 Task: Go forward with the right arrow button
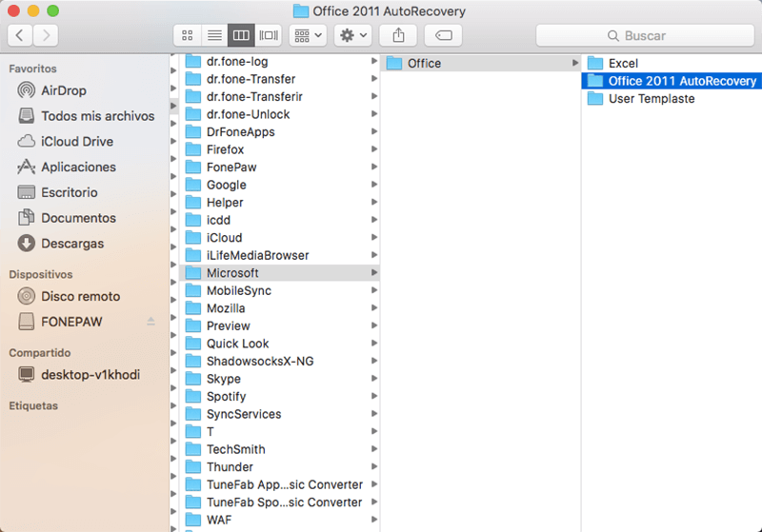coord(46,35)
